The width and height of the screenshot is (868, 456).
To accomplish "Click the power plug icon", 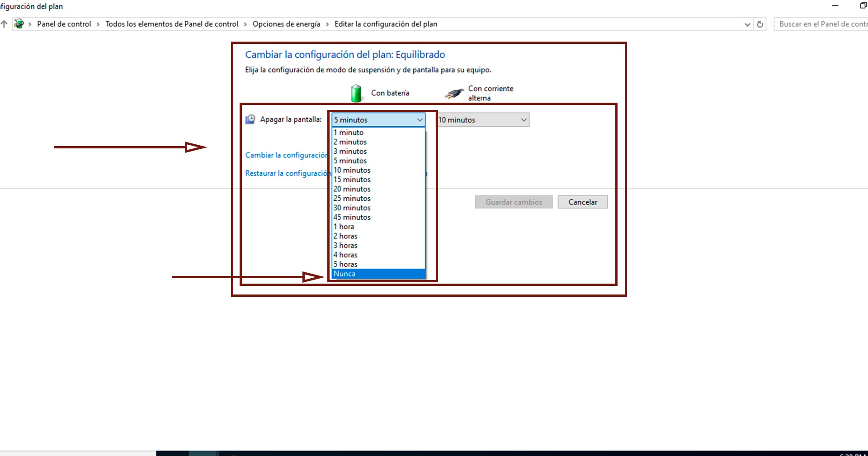I will [x=454, y=94].
